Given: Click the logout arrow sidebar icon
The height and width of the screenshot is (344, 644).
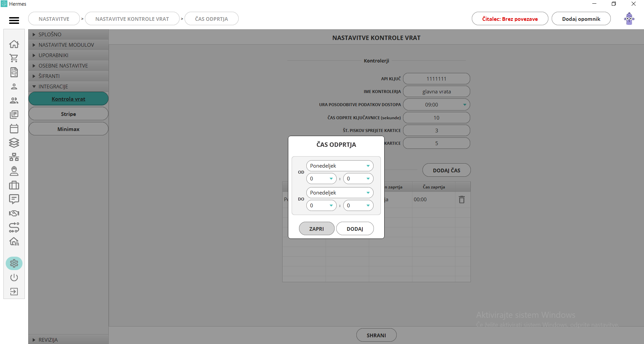Looking at the screenshot, I should [14, 292].
